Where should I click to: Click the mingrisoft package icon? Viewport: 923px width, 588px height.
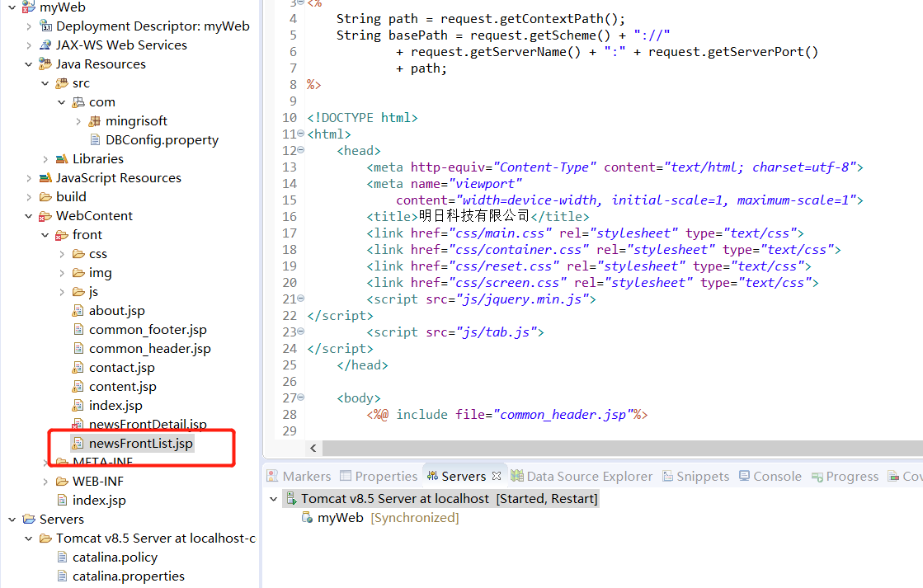pos(95,120)
